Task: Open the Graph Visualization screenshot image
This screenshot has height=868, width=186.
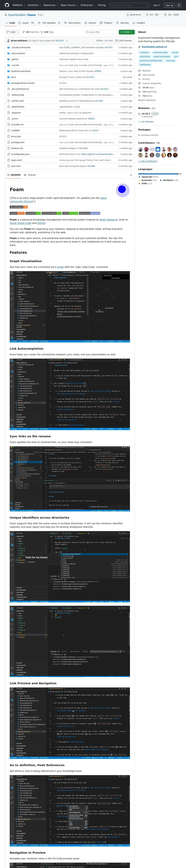Action: point(70,307)
